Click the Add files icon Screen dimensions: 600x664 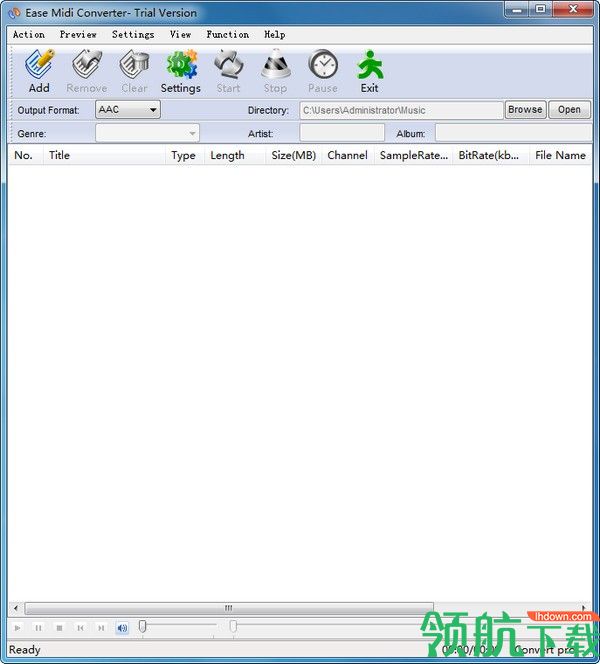[x=39, y=65]
